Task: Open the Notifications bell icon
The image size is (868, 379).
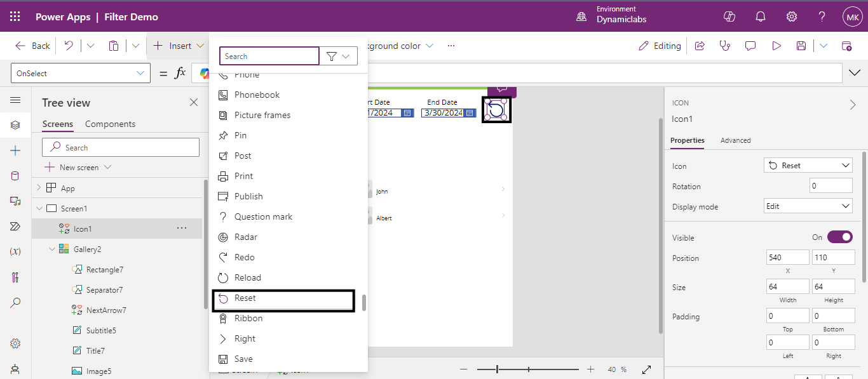Action: pyautogui.click(x=760, y=17)
